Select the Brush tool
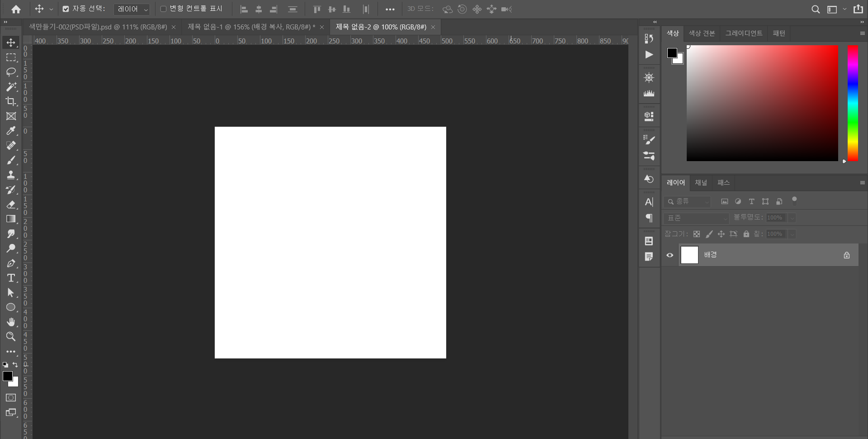This screenshot has width=868, height=439. [11, 160]
